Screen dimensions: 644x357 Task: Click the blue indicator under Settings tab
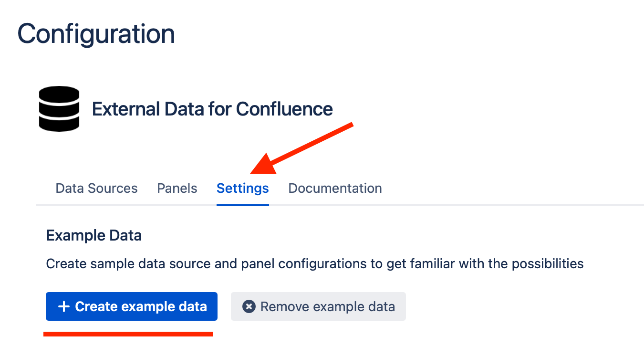(242, 205)
